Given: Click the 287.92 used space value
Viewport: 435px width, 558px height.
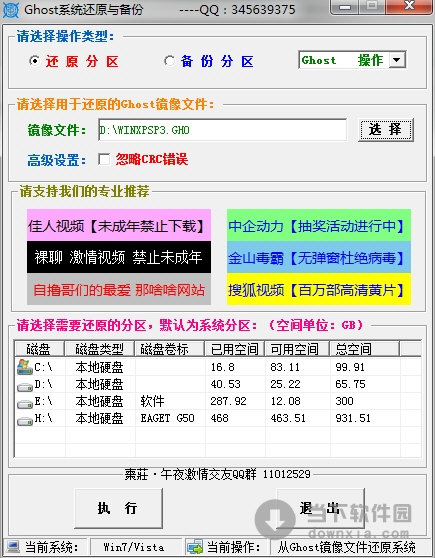Looking at the screenshot, I should coord(228,401).
